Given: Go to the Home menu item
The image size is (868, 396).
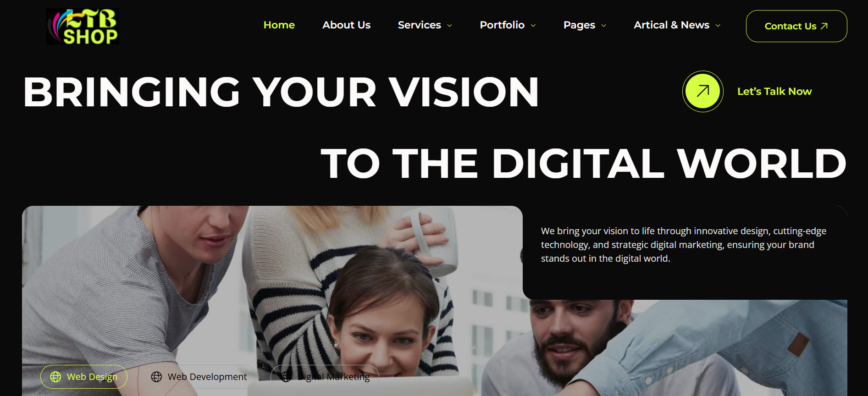Looking at the screenshot, I should pos(279,25).
